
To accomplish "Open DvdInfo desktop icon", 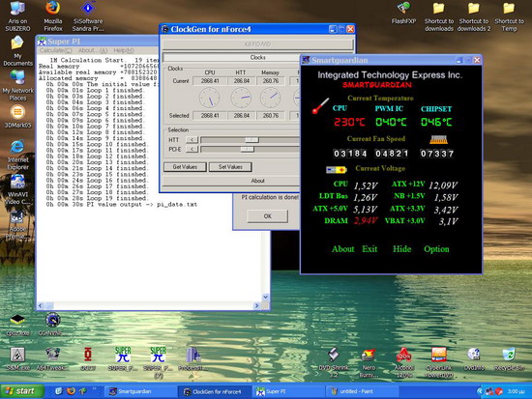I will pyautogui.click(x=474, y=358).
